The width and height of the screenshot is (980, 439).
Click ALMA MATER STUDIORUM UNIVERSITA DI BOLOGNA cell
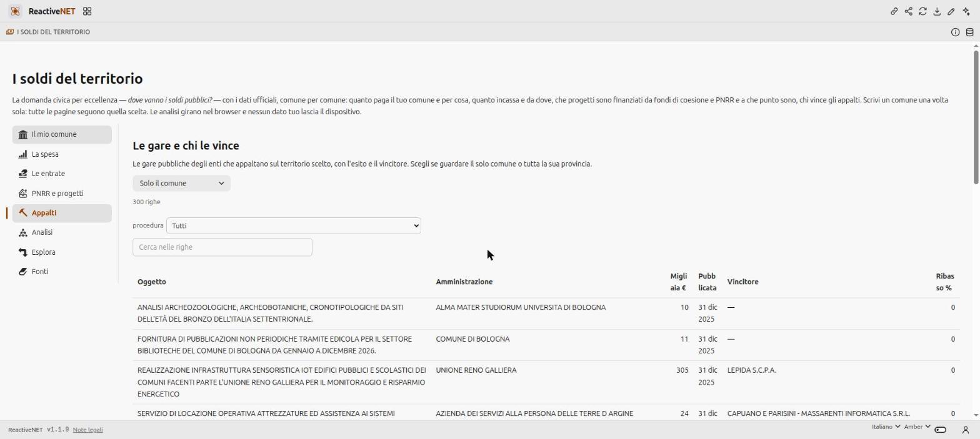pos(521,307)
